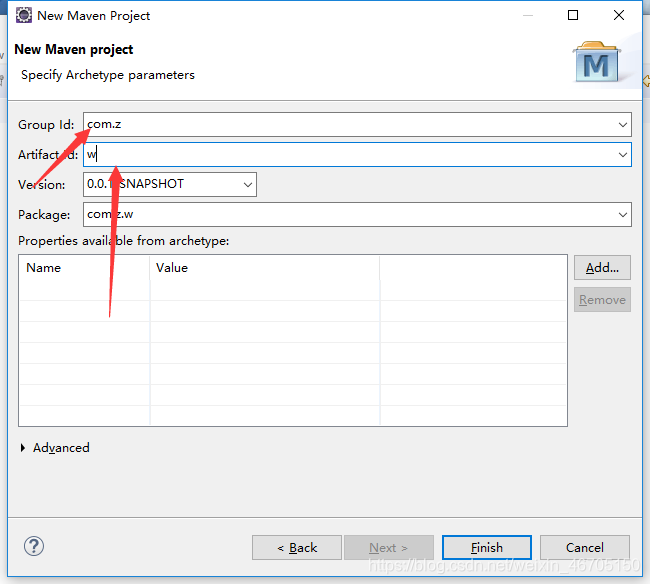Click the "Specify Archetype parameters" description text

pos(108,75)
